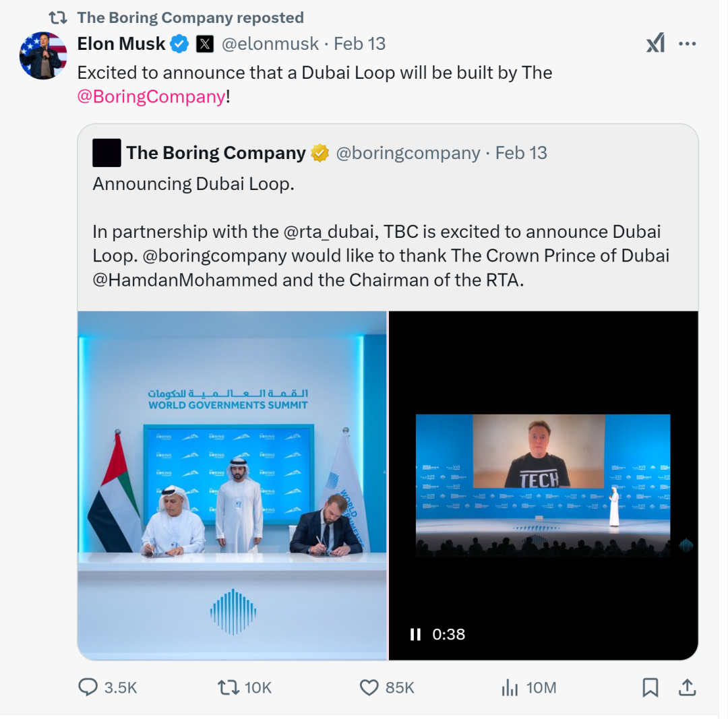Image resolution: width=728 pixels, height=719 pixels.
Task: Pause the video at 0:38
Action: click(x=415, y=634)
